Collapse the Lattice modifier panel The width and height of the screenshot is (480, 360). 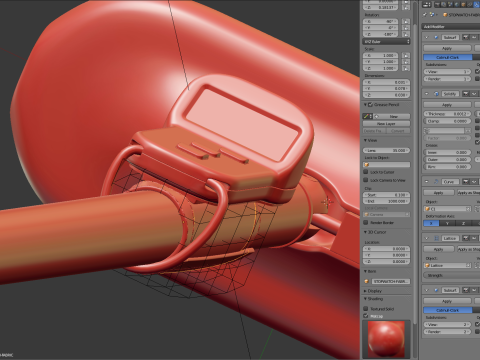coord(427,238)
